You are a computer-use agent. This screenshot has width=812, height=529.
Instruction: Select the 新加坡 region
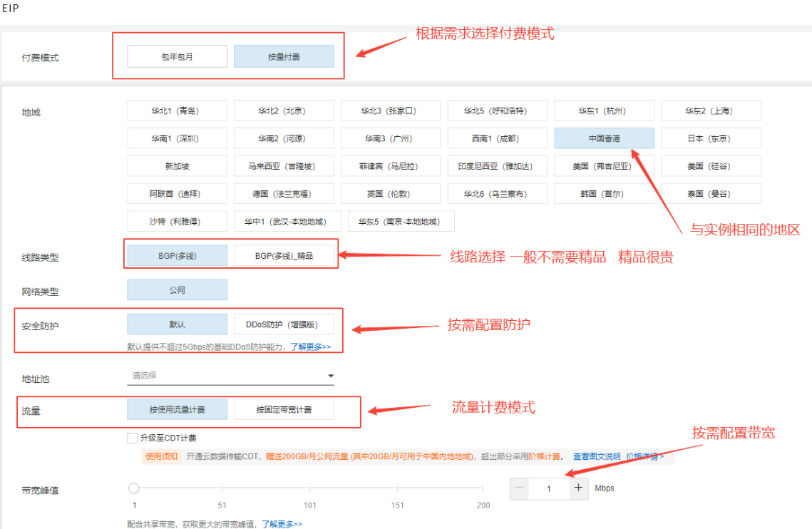tap(177, 166)
